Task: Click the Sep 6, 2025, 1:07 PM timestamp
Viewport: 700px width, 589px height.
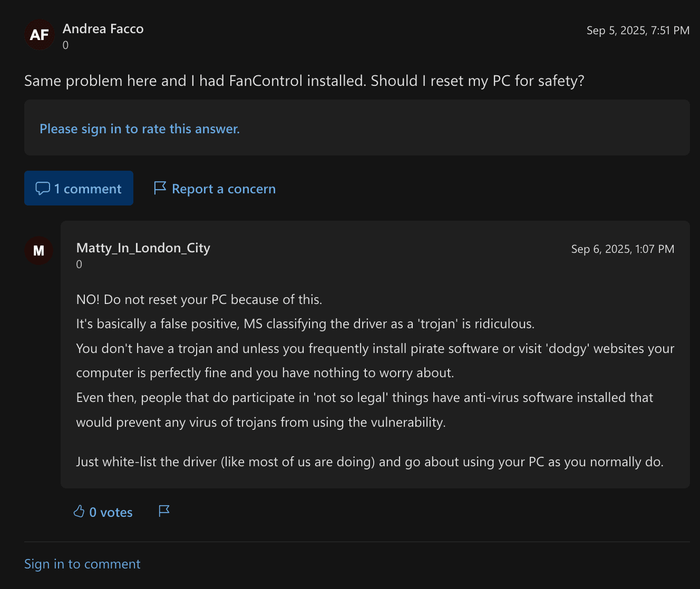Action: (x=623, y=249)
